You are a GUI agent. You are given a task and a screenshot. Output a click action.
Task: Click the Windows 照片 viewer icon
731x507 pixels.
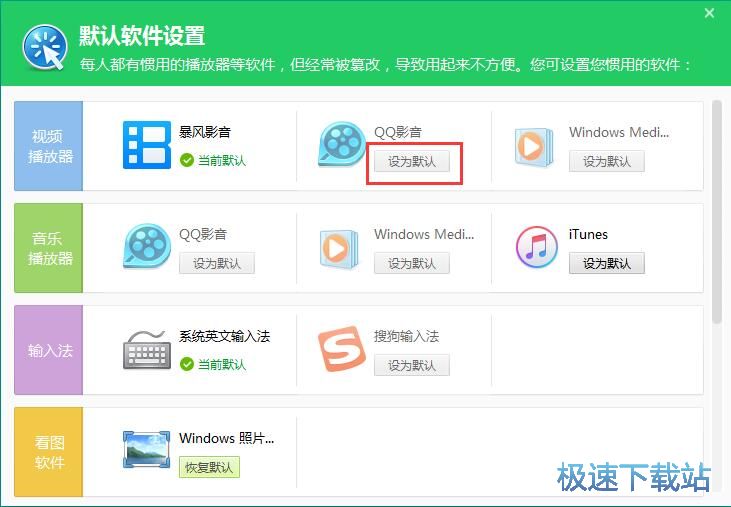[x=146, y=450]
